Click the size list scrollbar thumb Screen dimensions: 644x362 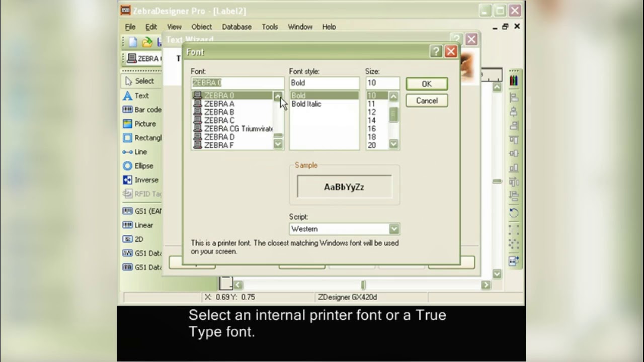click(393, 115)
